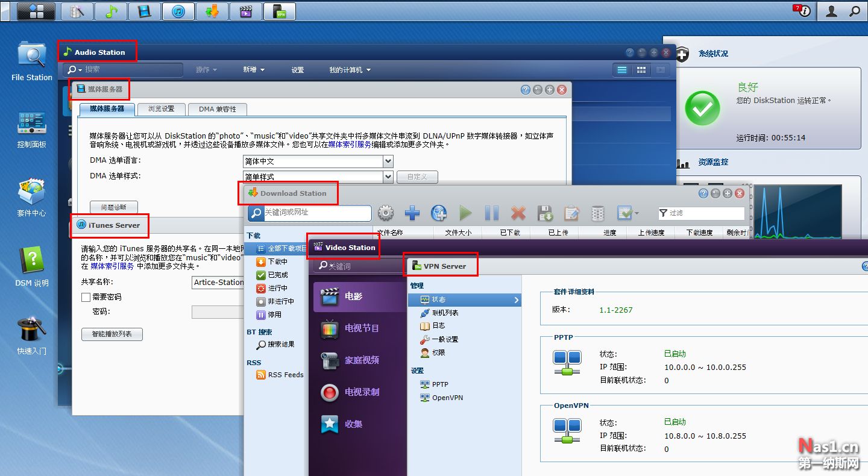The height and width of the screenshot is (476, 868).
Task: Open RSS Feeds in Download Station
Action: 280,375
